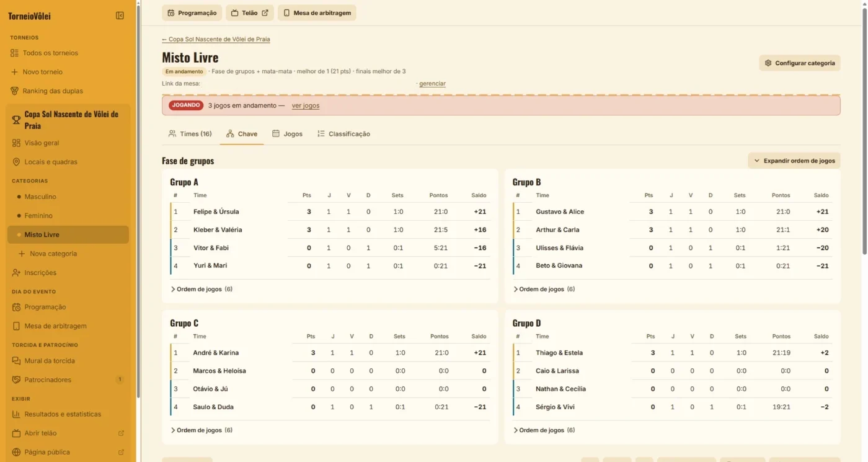This screenshot has height=462, width=868.
Task: Switch to the Classificação tab
Action: 343,134
